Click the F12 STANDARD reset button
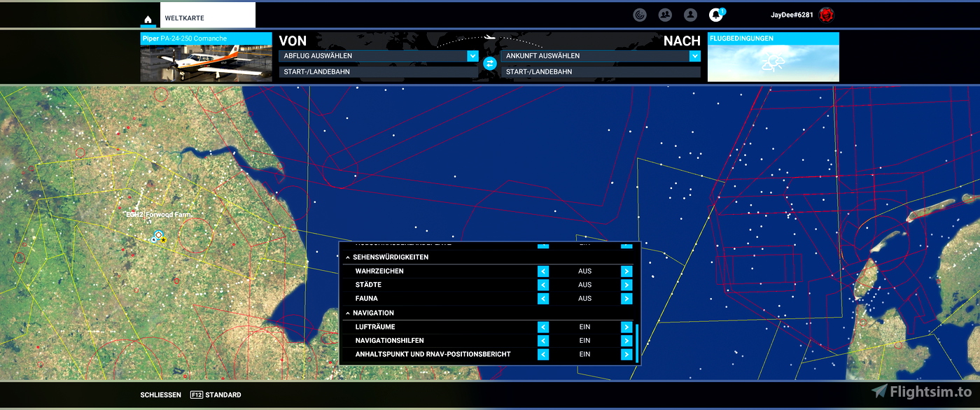This screenshot has width=980, height=410. point(216,395)
